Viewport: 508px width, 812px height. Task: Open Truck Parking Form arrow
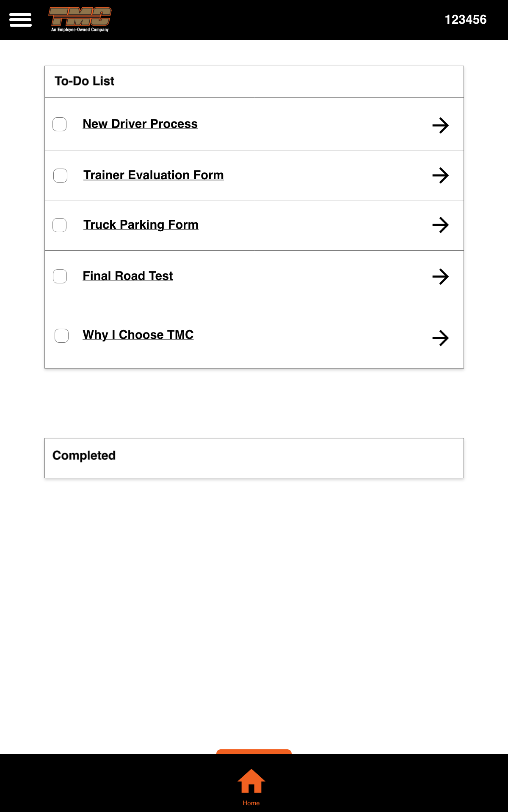coord(440,225)
